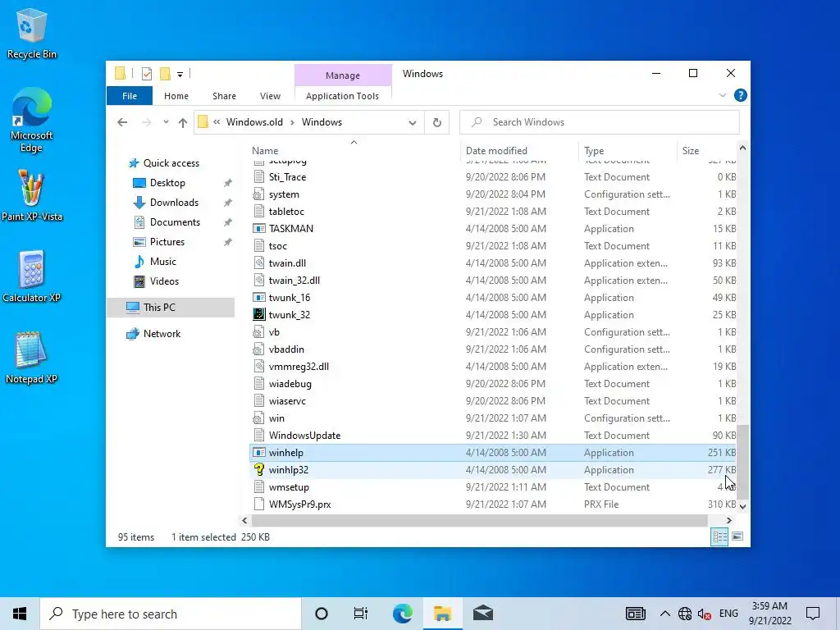Viewport: 840px width, 630px height.
Task: Click the Search Windows input field
Action: click(600, 122)
